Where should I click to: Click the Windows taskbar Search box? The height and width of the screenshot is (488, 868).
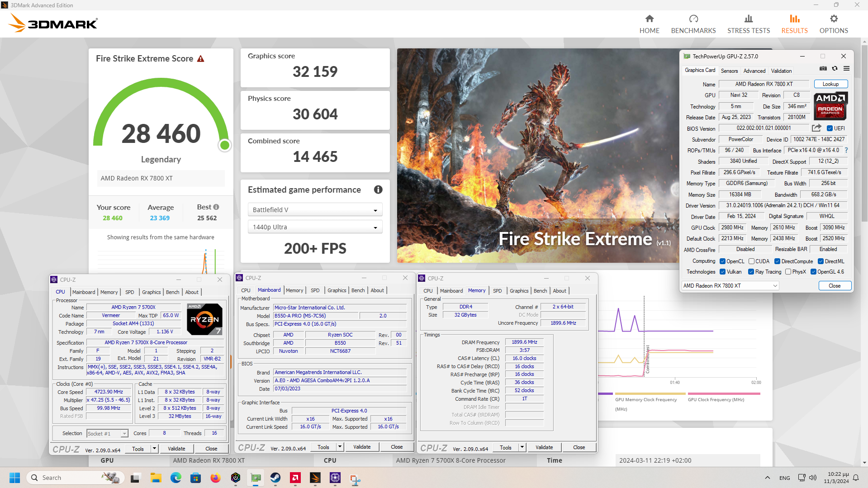coord(75,478)
